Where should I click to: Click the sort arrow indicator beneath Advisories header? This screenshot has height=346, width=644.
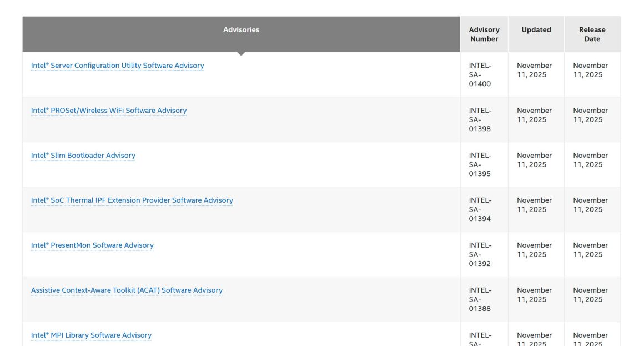pyautogui.click(x=241, y=53)
